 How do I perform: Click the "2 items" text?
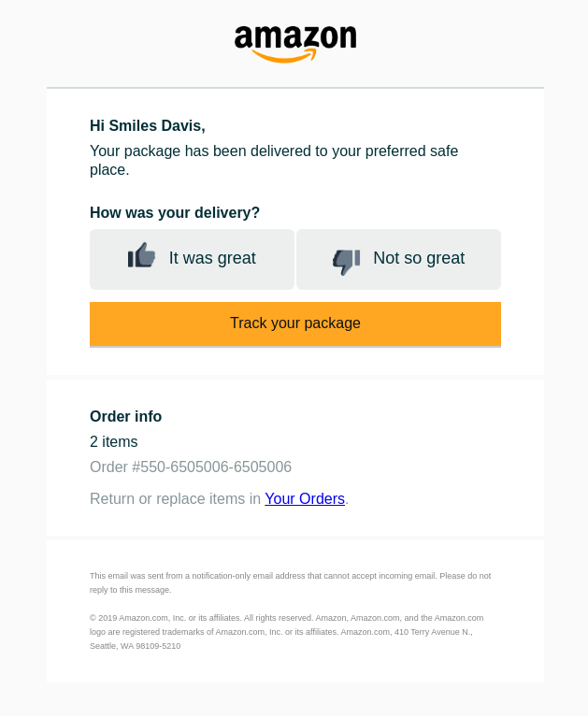pyautogui.click(x=113, y=442)
